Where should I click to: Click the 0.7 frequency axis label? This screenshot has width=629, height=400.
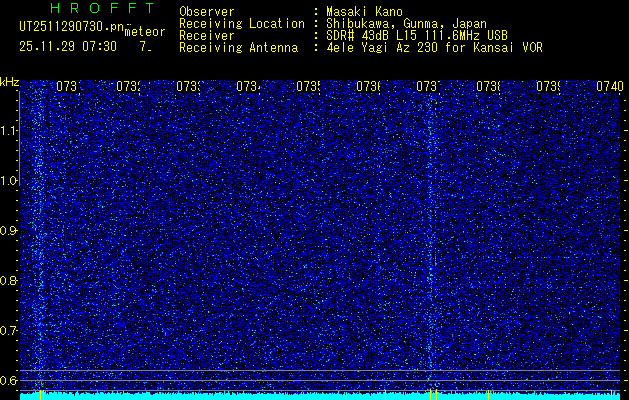pos(9,331)
